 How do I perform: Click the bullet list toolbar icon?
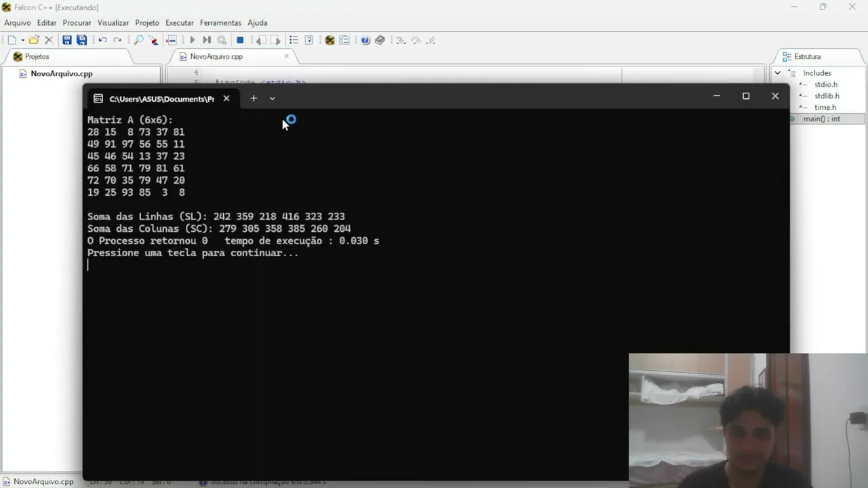pos(294,40)
